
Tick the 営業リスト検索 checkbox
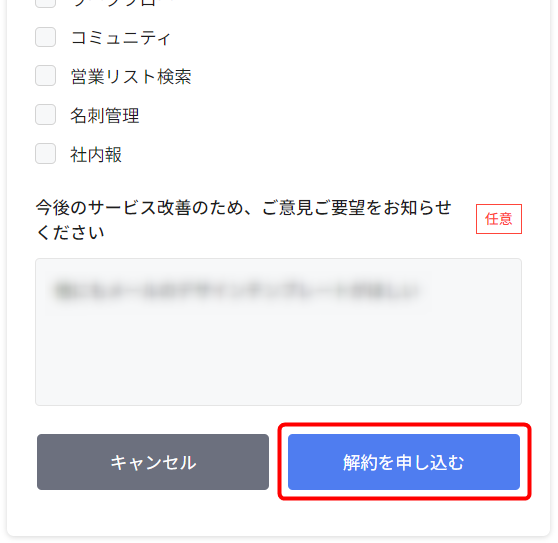[46, 76]
